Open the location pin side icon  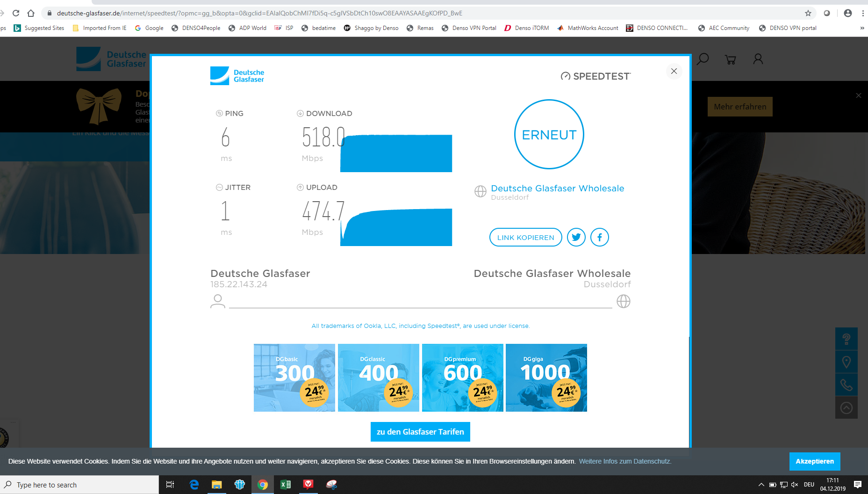point(846,362)
